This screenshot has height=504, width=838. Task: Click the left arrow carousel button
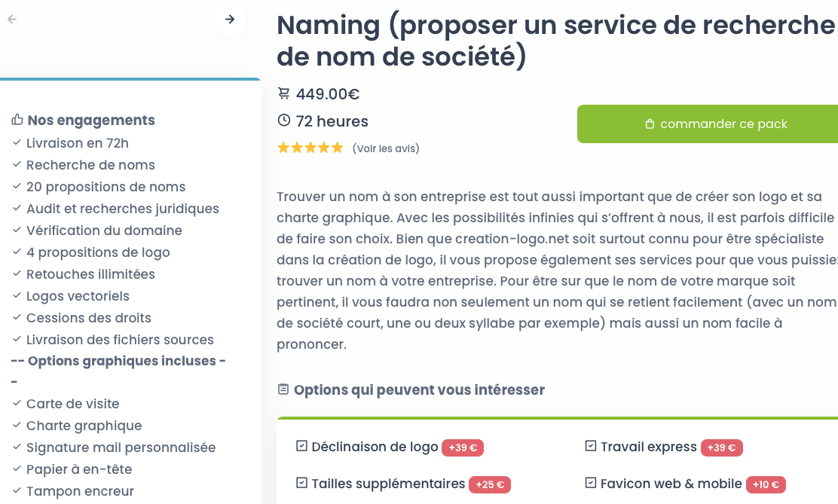[12, 20]
